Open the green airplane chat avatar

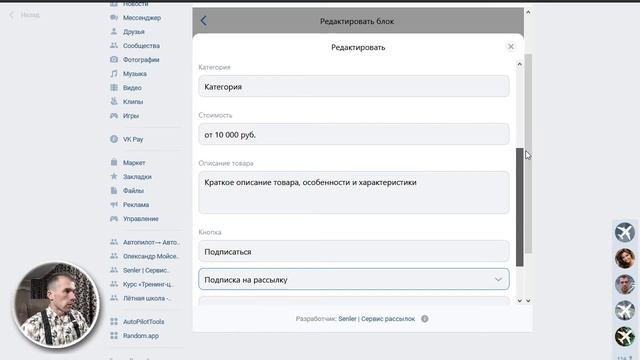624,337
